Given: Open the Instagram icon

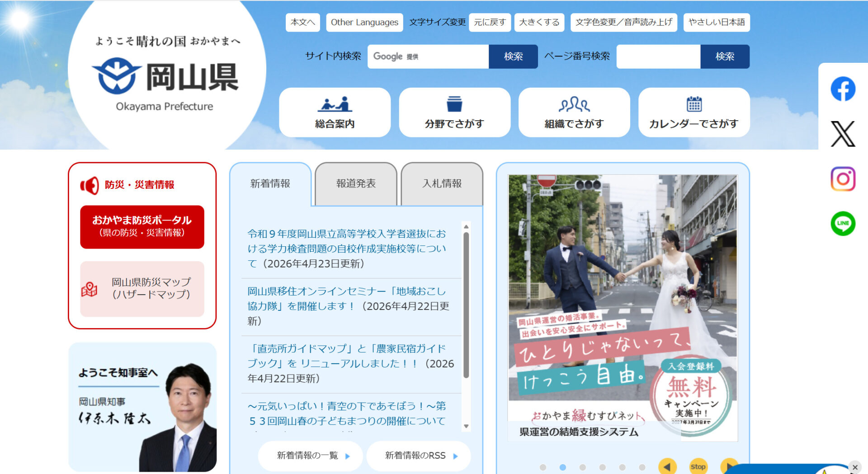Looking at the screenshot, I should 843,179.
